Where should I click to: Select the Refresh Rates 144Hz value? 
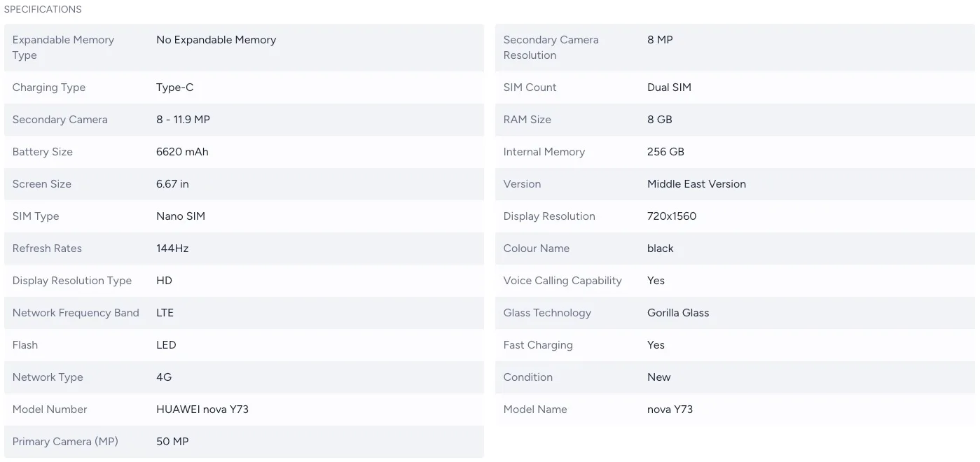click(x=172, y=248)
